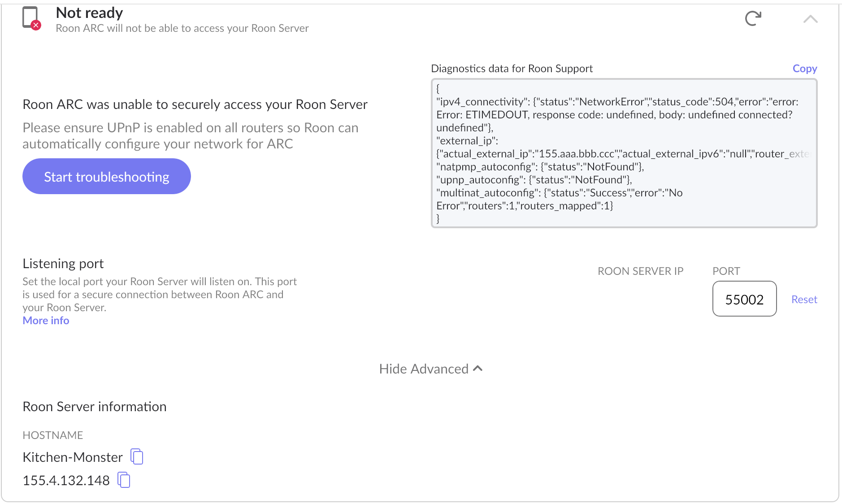The width and height of the screenshot is (842, 504).
Task: Click the Roon Server information heading
Action: [x=94, y=407]
